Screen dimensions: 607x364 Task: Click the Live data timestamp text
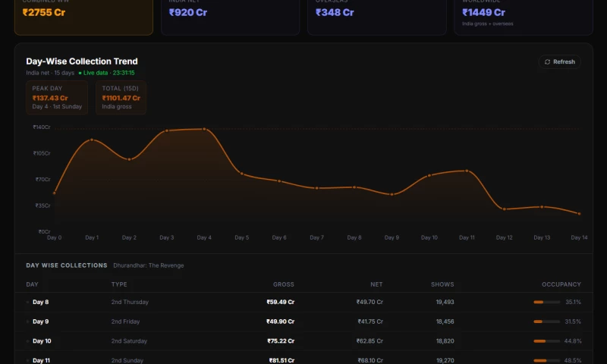coord(109,73)
